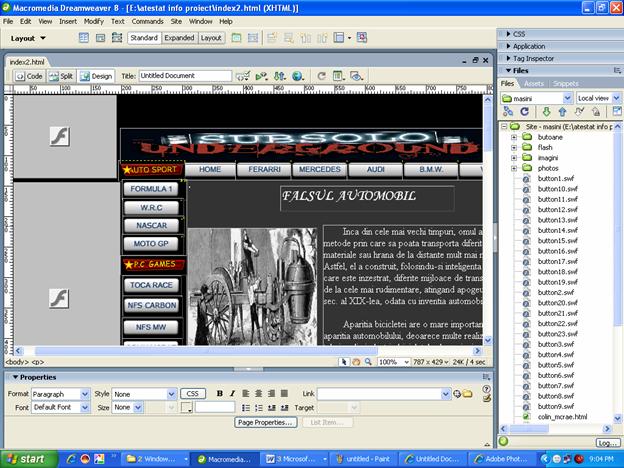Image resolution: width=624 pixels, height=468 pixels.
Task: Click the File Management icon
Action: pyautogui.click(x=279, y=76)
